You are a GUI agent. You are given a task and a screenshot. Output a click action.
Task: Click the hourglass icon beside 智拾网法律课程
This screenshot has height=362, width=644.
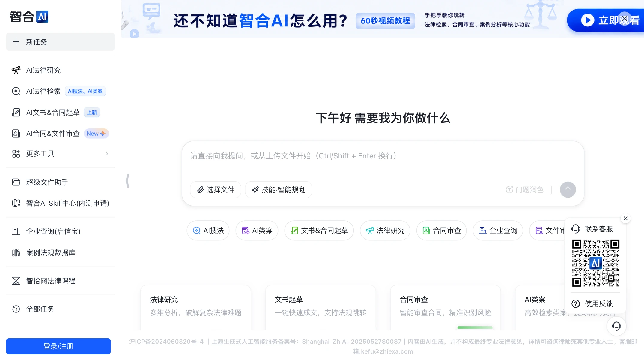point(16,281)
